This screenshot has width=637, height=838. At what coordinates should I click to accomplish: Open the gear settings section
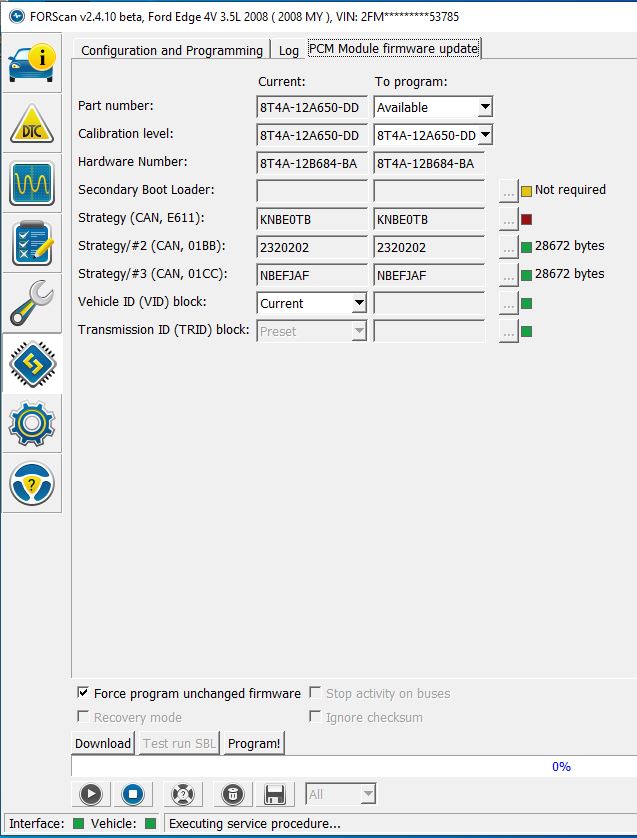pos(32,424)
